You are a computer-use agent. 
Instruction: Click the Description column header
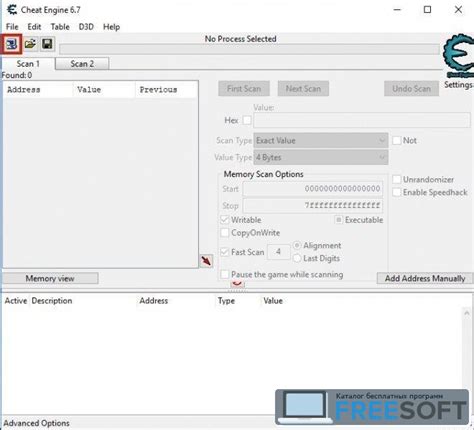(x=52, y=301)
